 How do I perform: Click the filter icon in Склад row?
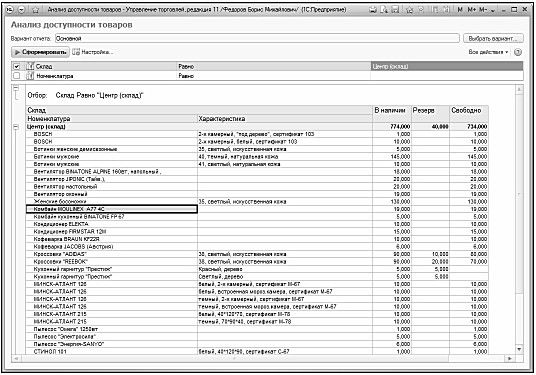click(x=30, y=66)
